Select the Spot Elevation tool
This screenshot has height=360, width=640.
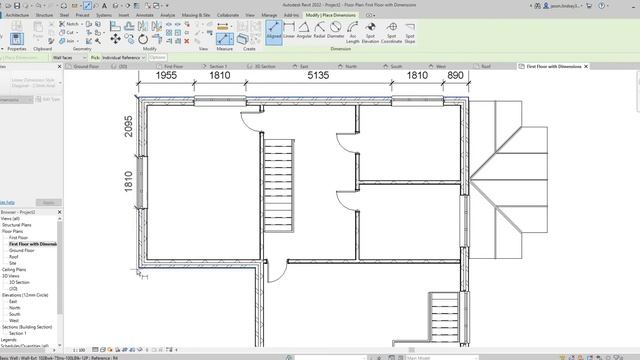(370, 32)
